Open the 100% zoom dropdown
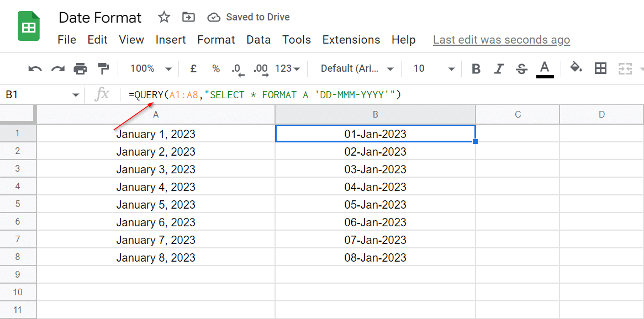 click(151, 68)
